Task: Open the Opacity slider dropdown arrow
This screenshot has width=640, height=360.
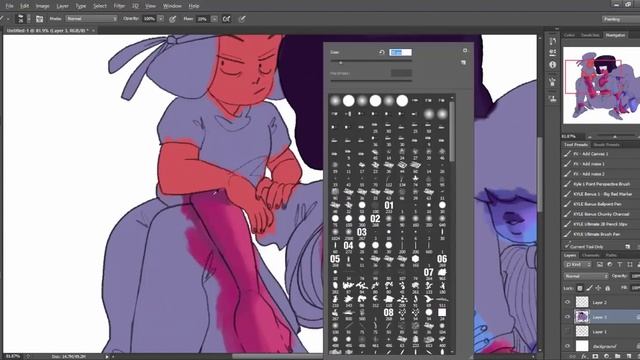Action: click(161, 19)
